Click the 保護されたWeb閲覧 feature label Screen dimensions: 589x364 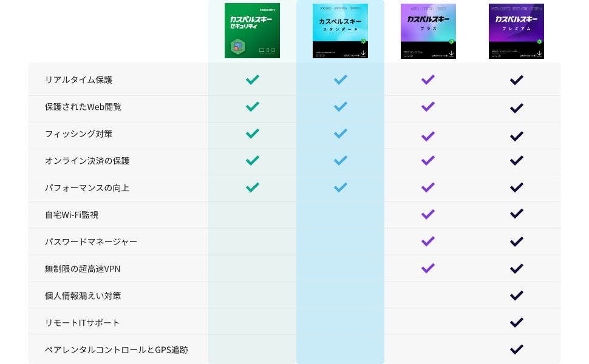[83, 107]
